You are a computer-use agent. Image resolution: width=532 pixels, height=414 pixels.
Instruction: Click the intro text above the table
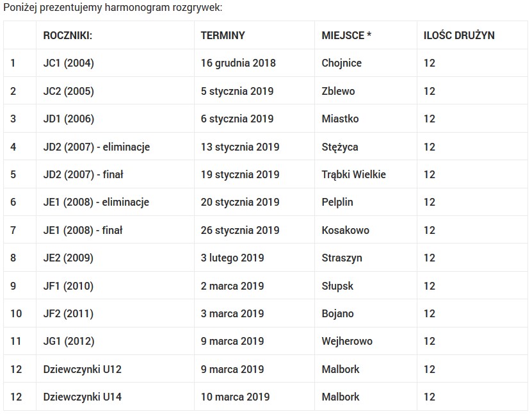point(113,9)
